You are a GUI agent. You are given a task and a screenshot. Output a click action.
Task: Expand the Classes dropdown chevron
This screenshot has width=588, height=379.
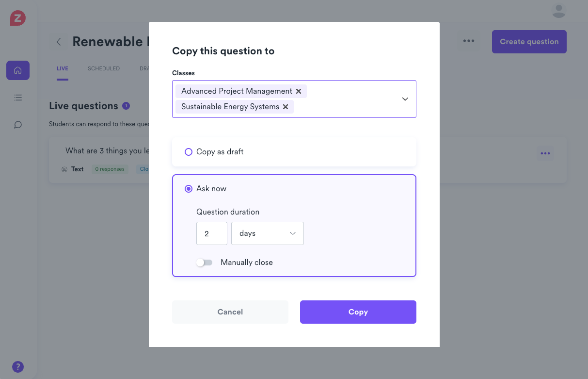click(405, 99)
